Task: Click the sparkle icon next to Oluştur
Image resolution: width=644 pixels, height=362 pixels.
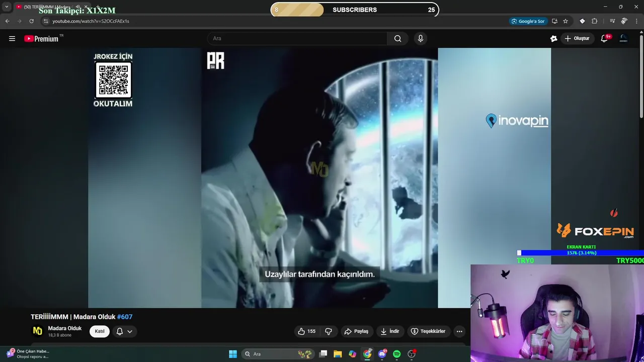Action: click(x=554, y=38)
